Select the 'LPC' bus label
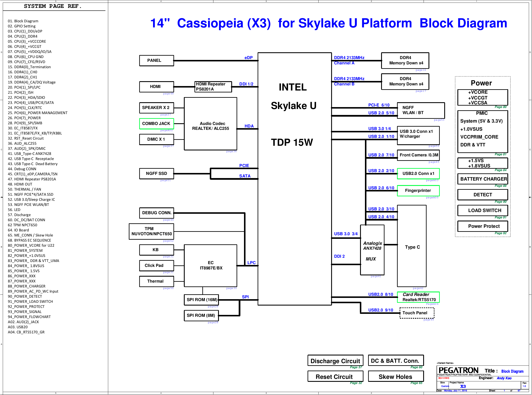Image resolution: width=532 pixels, height=395 pixels. pyautogui.click(x=251, y=263)
